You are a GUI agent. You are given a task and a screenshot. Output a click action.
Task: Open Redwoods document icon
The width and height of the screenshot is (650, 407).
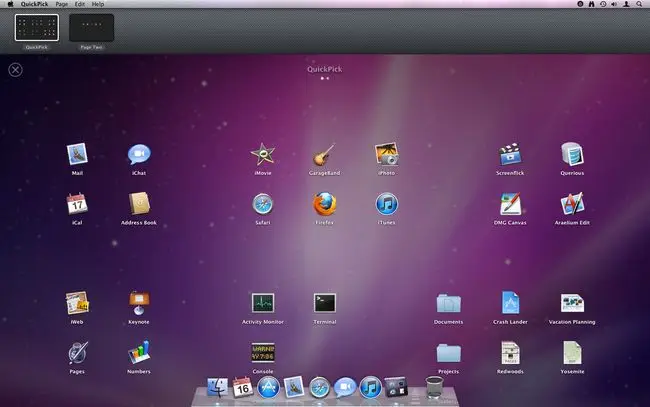point(510,353)
